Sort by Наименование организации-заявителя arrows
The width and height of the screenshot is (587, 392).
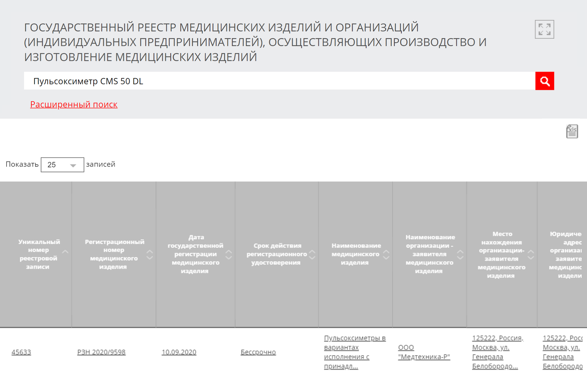[460, 254]
